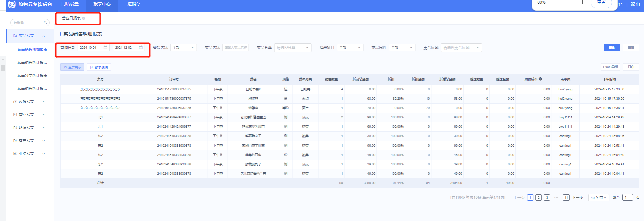Click the browser zoom-out minus icon

[572, 2]
